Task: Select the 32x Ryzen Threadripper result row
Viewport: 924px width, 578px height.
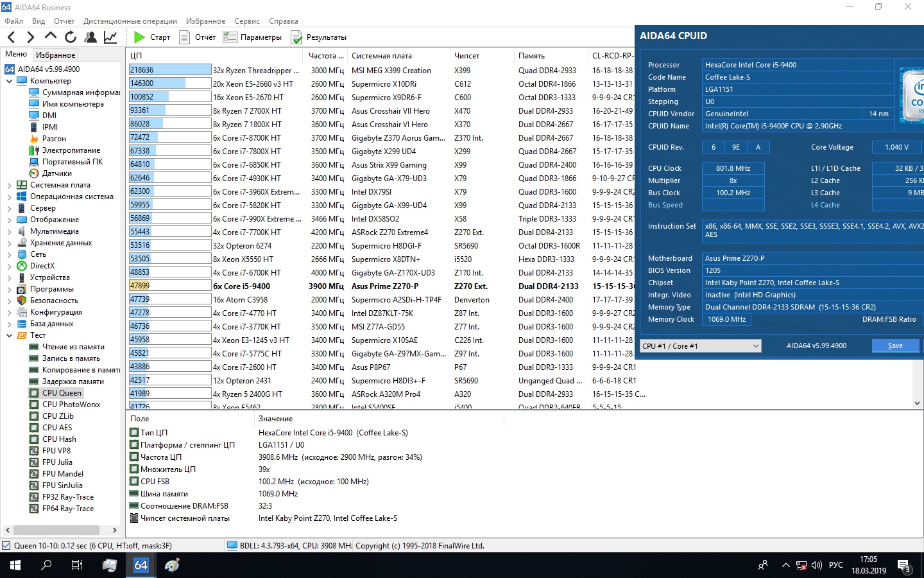Action: click(x=381, y=70)
